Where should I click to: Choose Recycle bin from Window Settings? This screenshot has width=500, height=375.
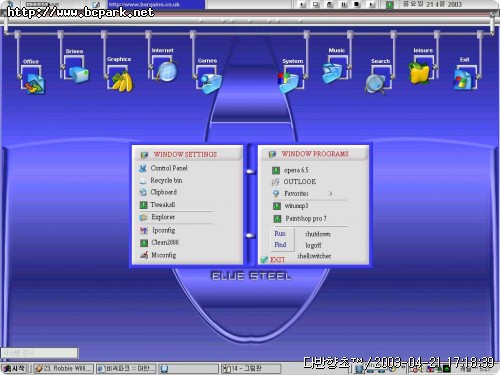166,181
